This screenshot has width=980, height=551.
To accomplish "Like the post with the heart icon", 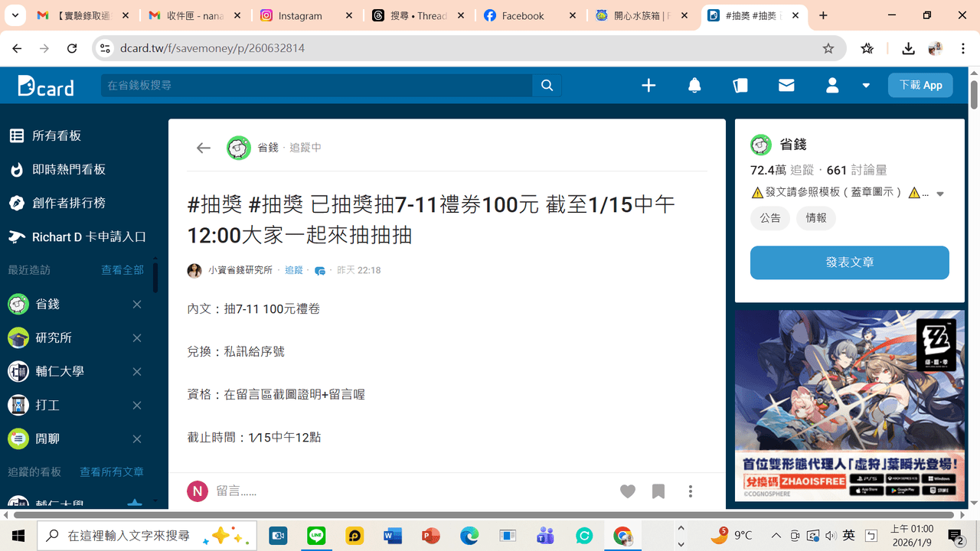I will 628,491.
